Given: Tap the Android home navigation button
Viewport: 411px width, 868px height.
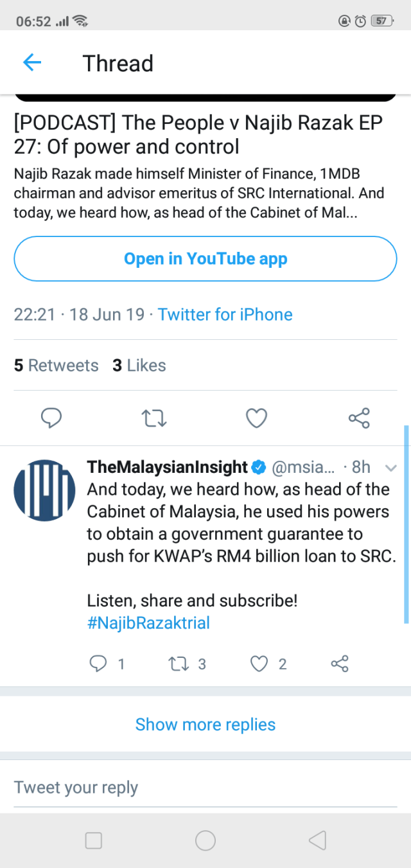Looking at the screenshot, I should (205, 840).
